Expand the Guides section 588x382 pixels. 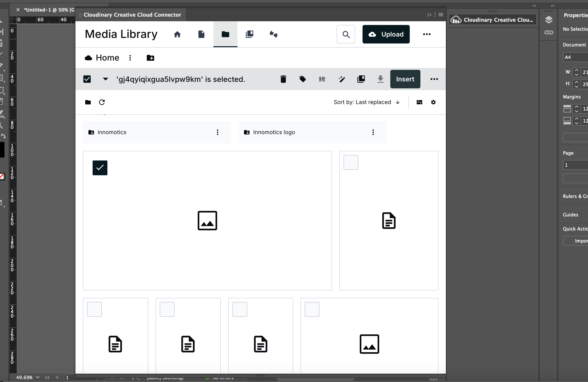point(570,215)
